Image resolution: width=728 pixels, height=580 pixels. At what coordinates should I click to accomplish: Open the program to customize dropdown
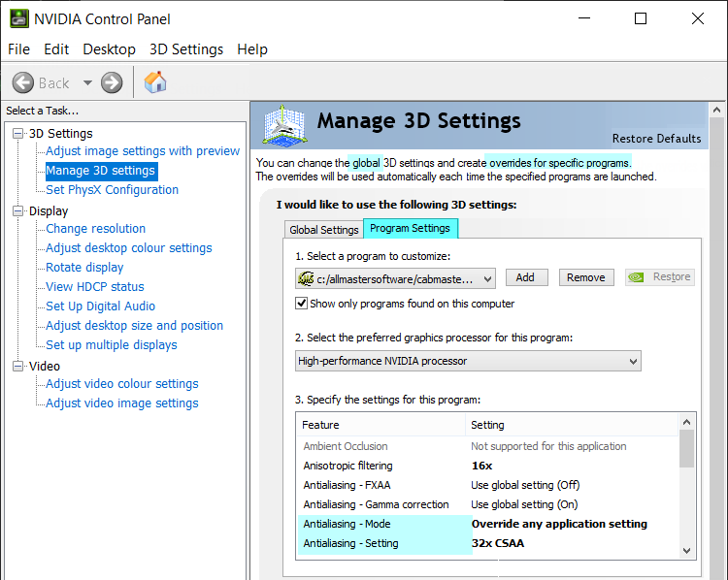click(486, 278)
